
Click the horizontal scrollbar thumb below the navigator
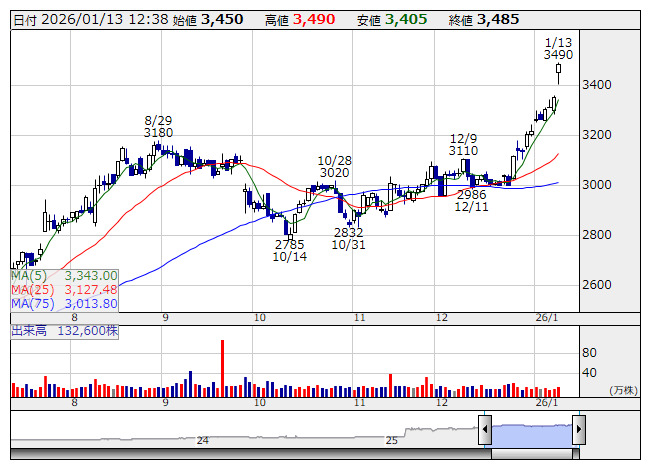pos(531,454)
